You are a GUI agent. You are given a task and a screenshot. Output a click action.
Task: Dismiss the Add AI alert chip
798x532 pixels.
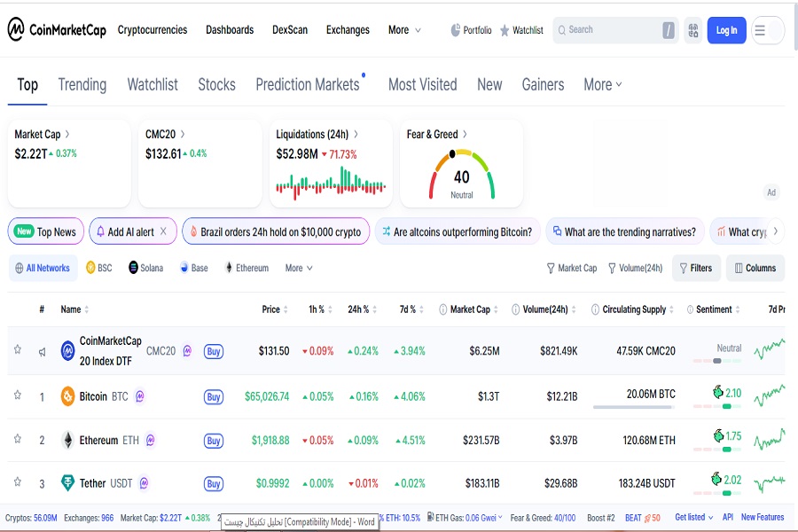(163, 231)
